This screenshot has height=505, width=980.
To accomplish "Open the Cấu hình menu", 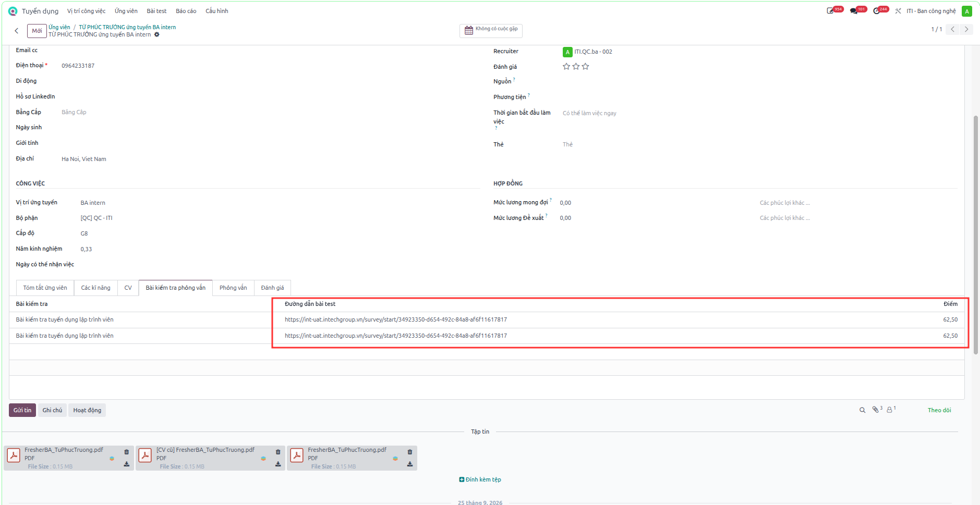I will (x=217, y=11).
